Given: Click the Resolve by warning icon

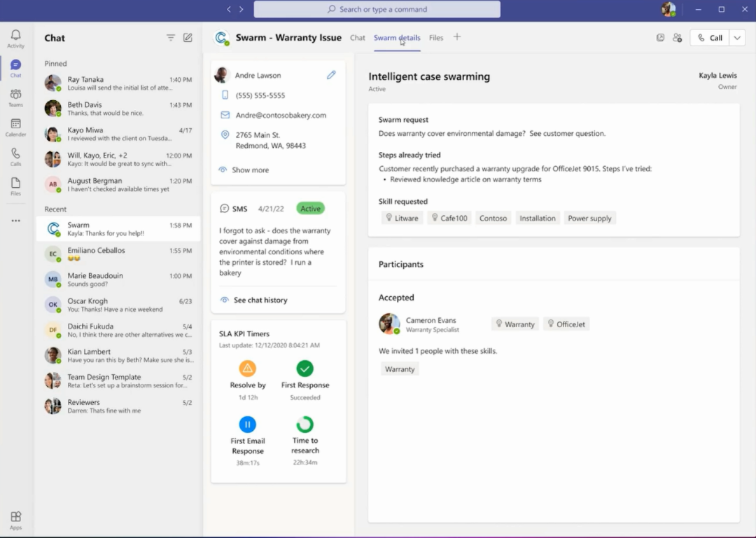Looking at the screenshot, I should [247, 368].
